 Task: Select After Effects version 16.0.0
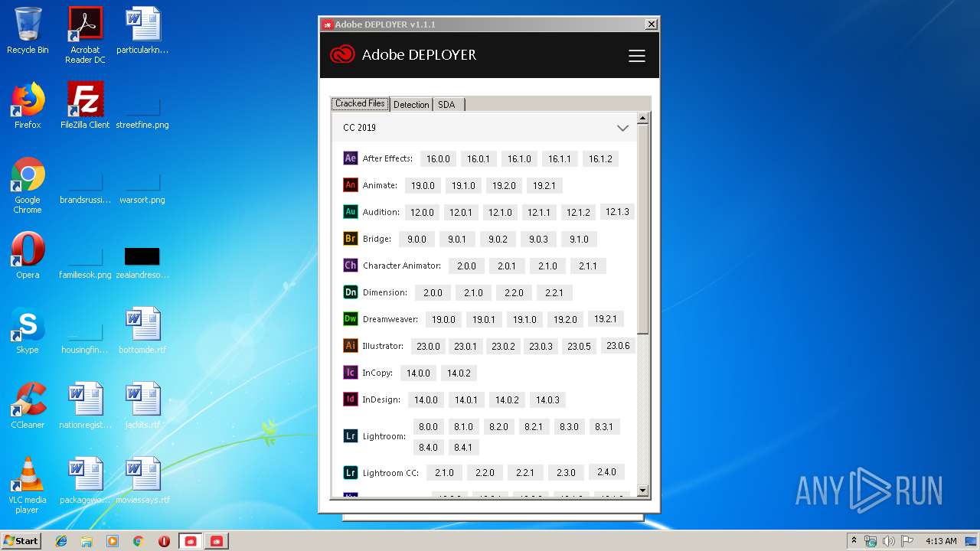click(438, 158)
